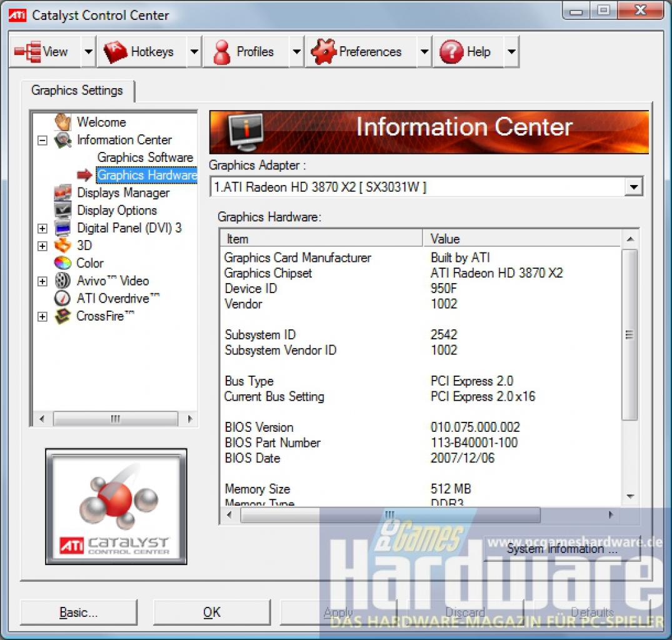
Task: Click the Basic... button
Action: (x=78, y=612)
